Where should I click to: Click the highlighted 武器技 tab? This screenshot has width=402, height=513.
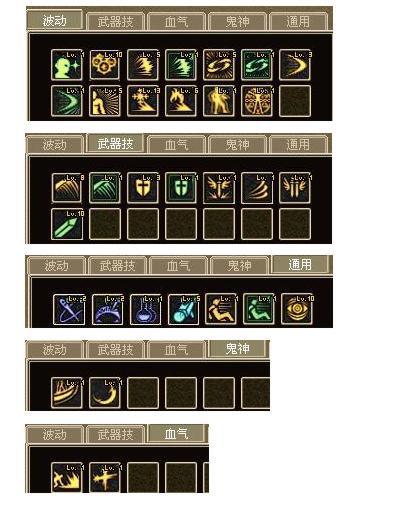click(115, 144)
